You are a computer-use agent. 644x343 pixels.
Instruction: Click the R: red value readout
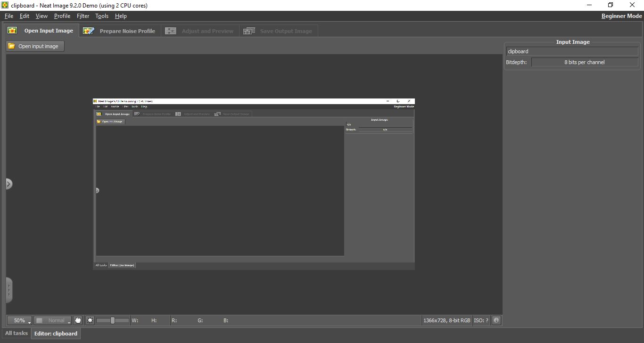click(174, 320)
